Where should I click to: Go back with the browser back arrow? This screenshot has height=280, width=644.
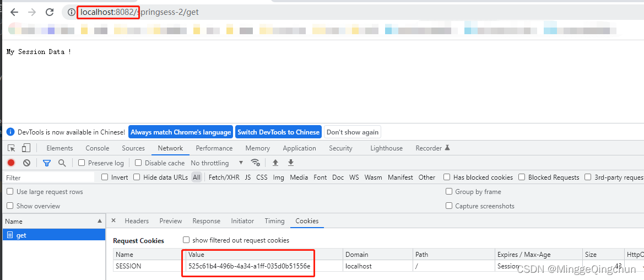[14, 12]
